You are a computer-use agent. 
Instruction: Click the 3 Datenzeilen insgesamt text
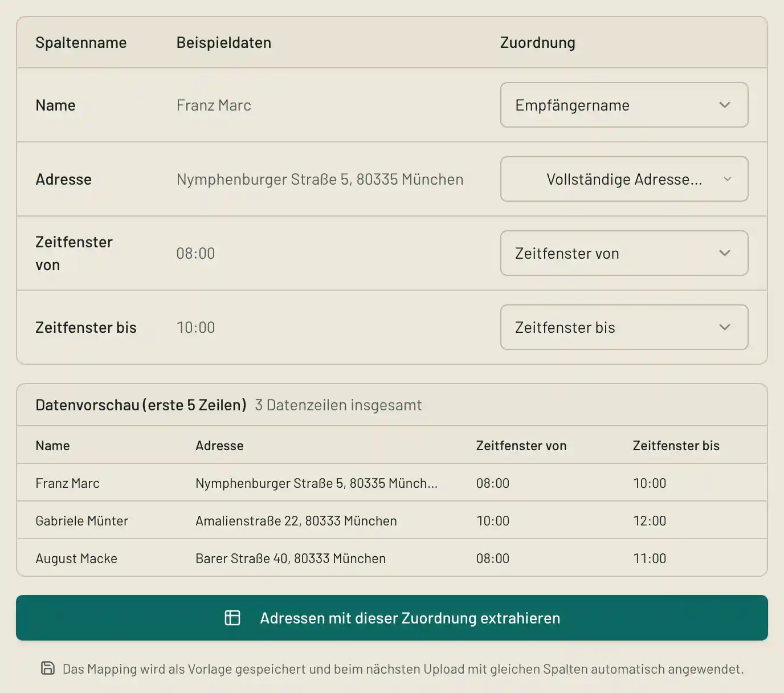pyautogui.click(x=338, y=405)
